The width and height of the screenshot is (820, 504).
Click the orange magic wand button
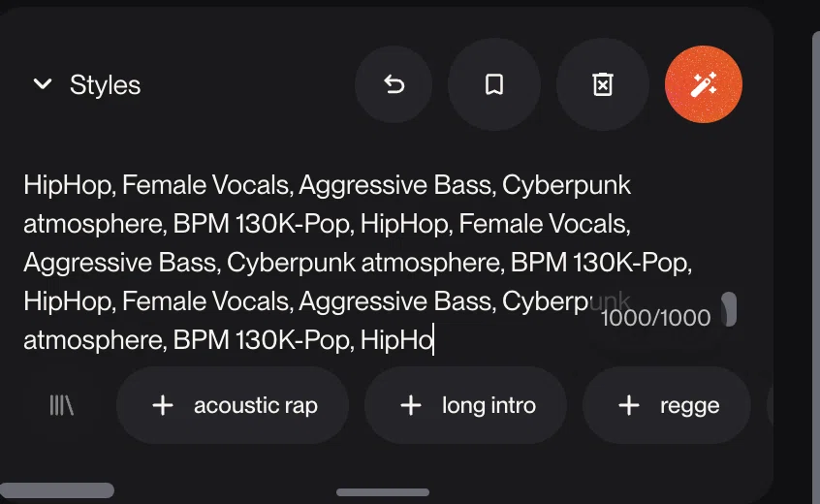[x=704, y=84]
